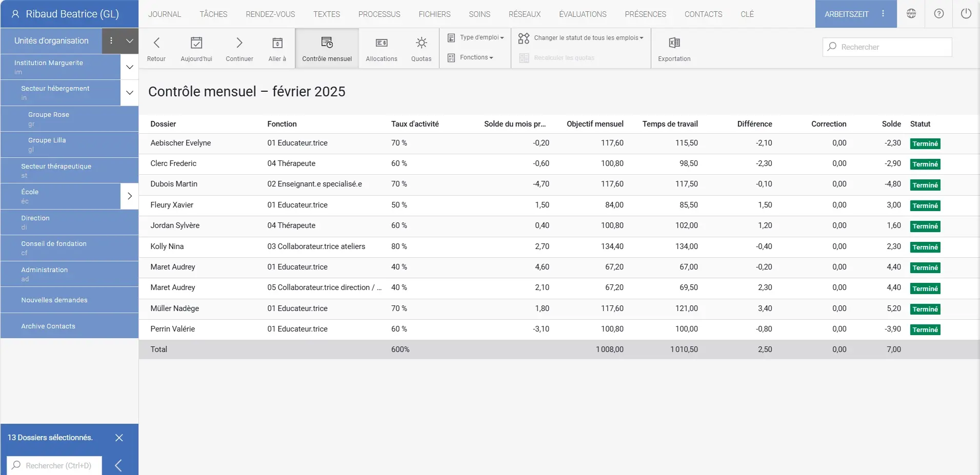Open the Fonctions dropdown
This screenshot has height=475, width=980.
pyautogui.click(x=471, y=57)
